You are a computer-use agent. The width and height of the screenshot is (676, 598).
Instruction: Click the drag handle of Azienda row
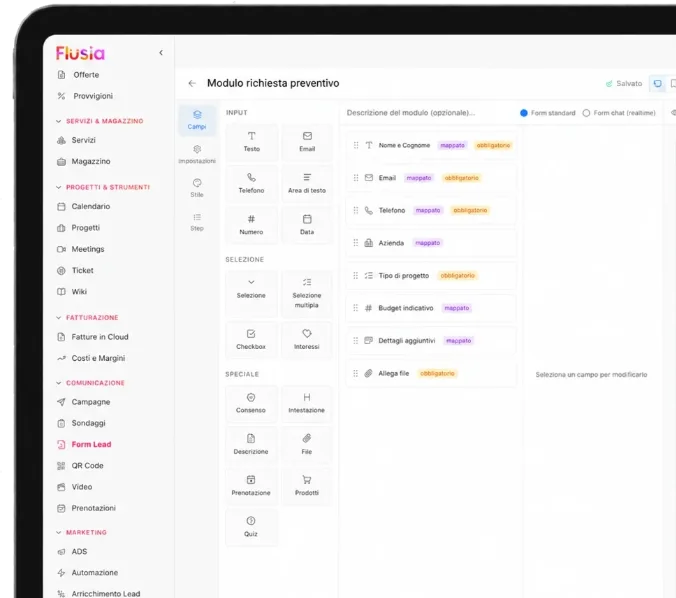(x=356, y=243)
